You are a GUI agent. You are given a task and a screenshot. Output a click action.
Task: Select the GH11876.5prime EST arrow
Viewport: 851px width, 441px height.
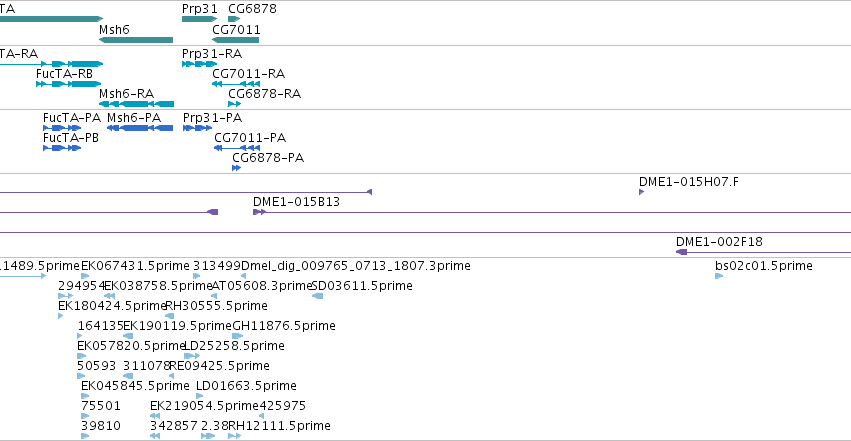coord(237,336)
